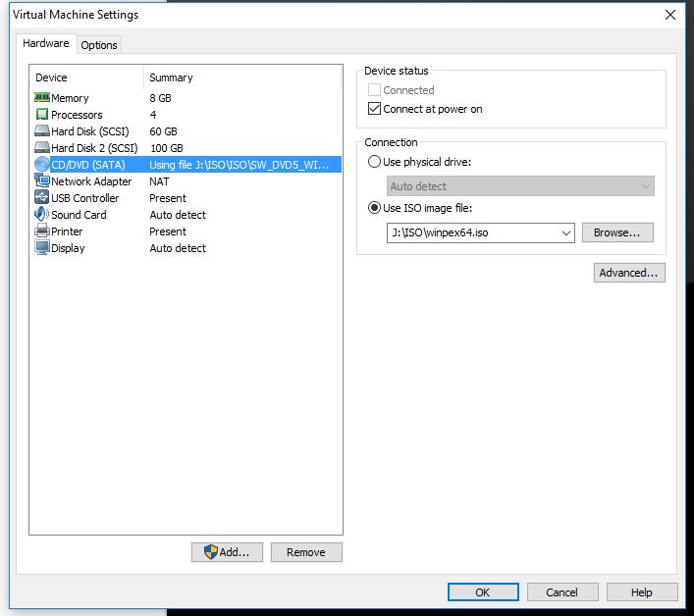Click the CD/DVD (SATA) disc icon
Image resolution: width=694 pixels, height=616 pixels.
click(42, 164)
